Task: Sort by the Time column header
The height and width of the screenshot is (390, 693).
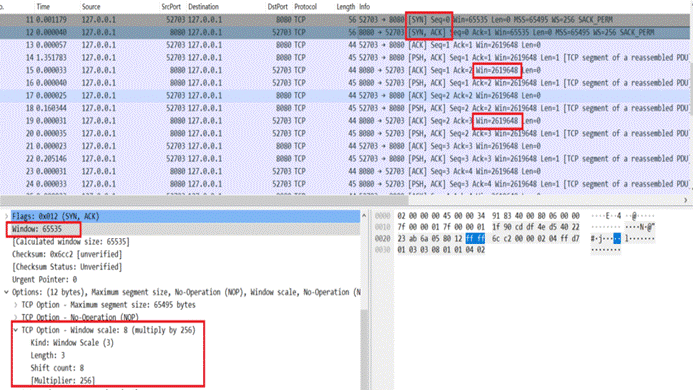Action: click(43, 7)
